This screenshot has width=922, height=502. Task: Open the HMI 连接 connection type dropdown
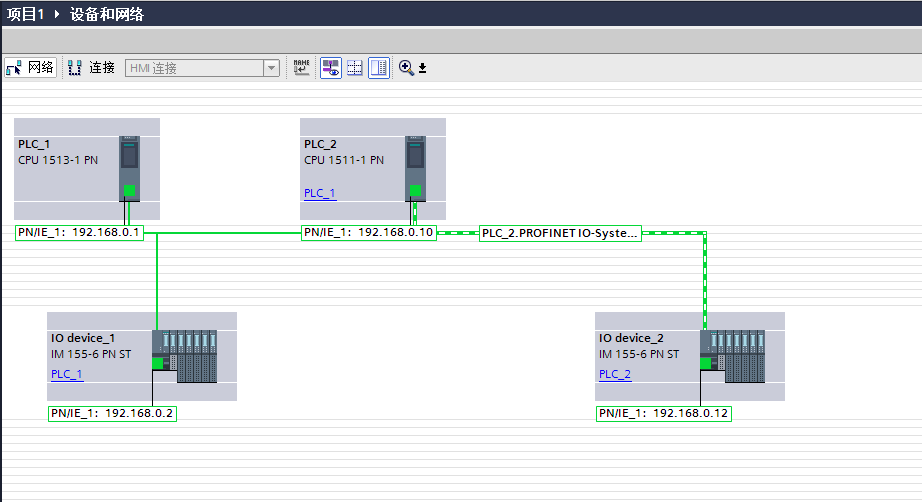(x=271, y=68)
